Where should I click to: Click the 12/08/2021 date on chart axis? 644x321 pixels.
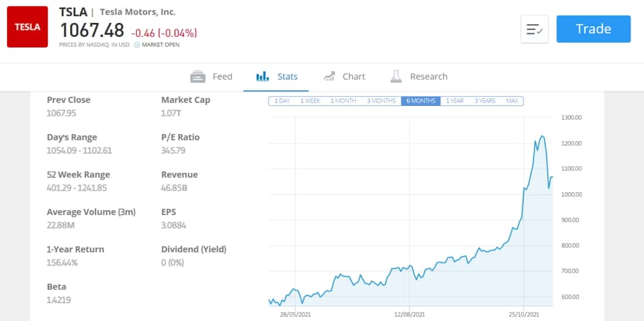[409, 315]
